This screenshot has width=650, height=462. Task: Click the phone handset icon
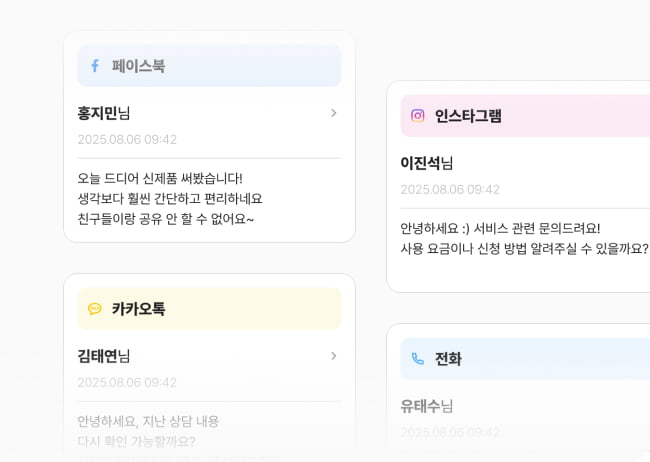point(418,359)
